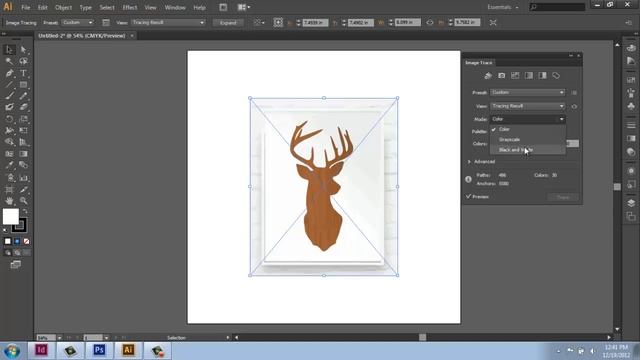640x360 pixels.
Task: Click the X position input field
Action: pos(315,23)
